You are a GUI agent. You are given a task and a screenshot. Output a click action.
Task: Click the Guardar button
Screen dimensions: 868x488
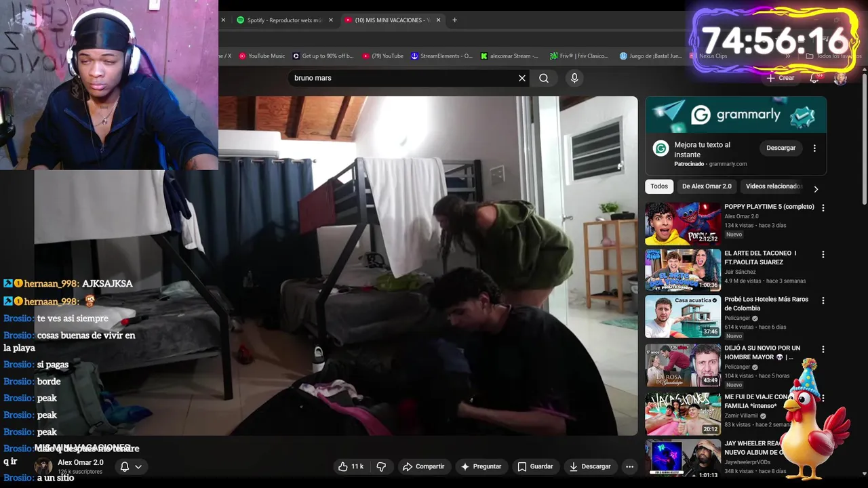(x=535, y=466)
